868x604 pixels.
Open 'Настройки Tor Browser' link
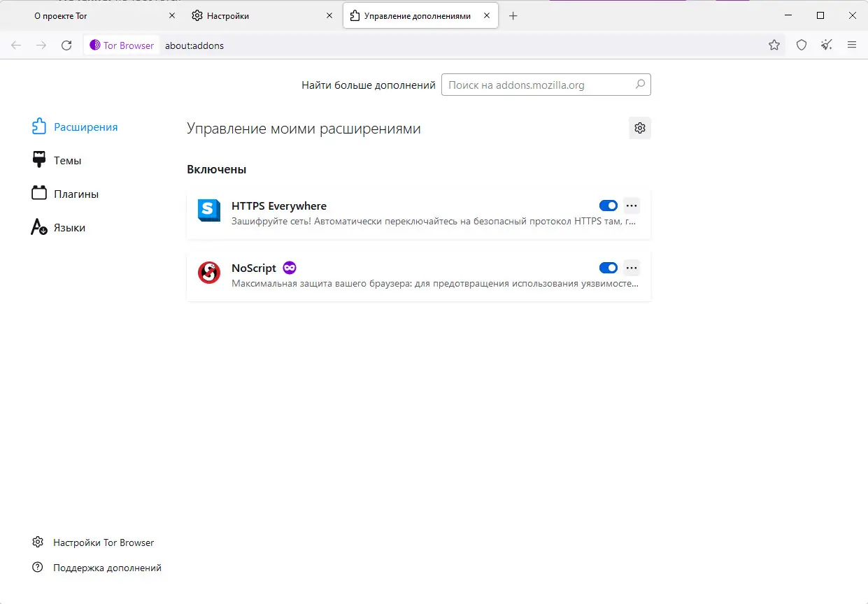click(x=93, y=542)
